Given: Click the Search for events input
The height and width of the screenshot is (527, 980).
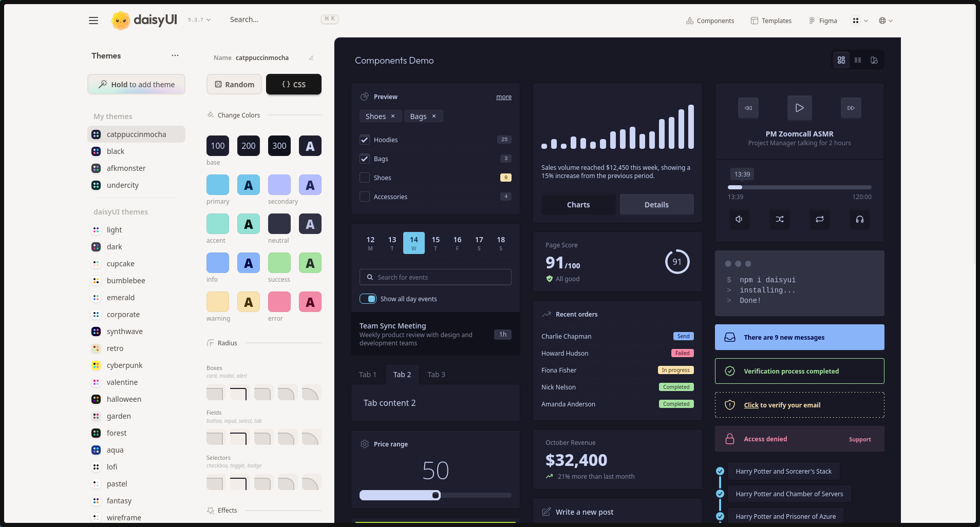Looking at the screenshot, I should click(435, 277).
